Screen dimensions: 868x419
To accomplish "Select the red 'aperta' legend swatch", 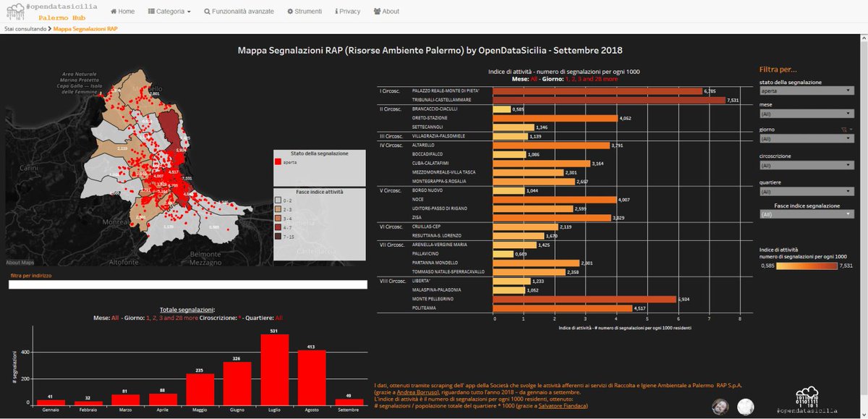I will [x=279, y=163].
